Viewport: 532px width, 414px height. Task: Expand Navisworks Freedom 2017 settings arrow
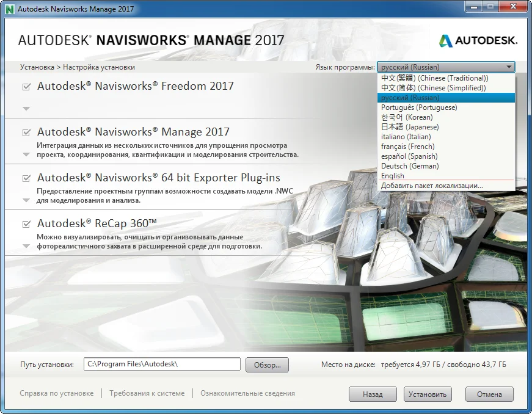pyautogui.click(x=26, y=109)
